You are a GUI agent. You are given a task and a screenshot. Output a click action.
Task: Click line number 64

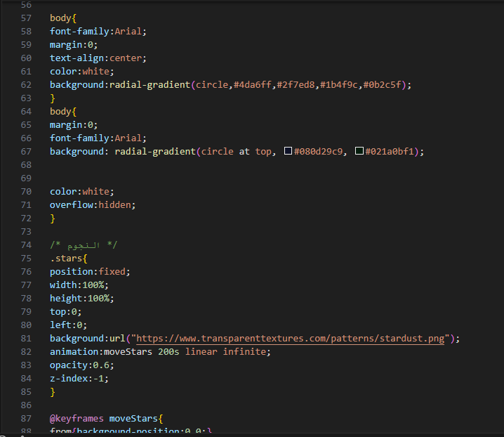[x=26, y=111]
